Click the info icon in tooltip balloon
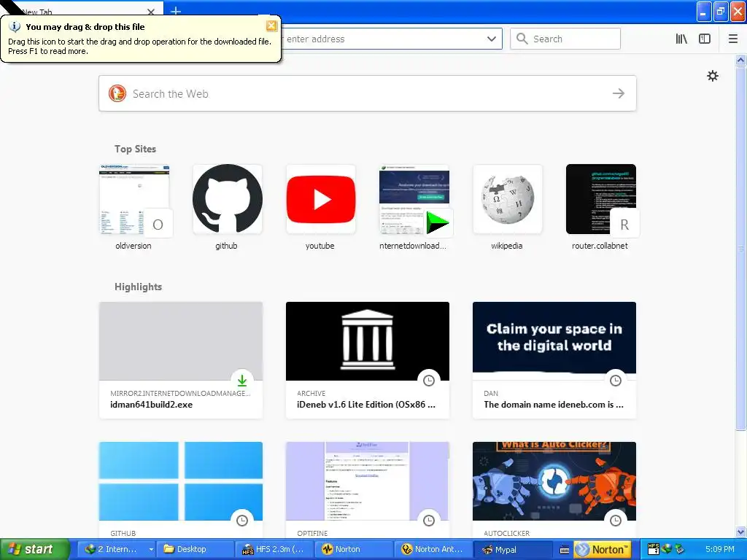The image size is (747, 560). coord(15,27)
